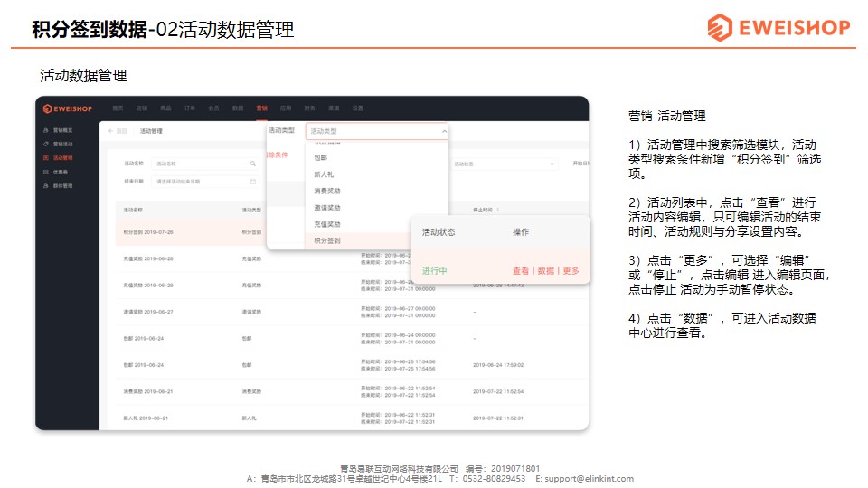Click the stop time 2019-07-22 11:52:31
868x488 pixels.
pyautogui.click(x=498, y=418)
